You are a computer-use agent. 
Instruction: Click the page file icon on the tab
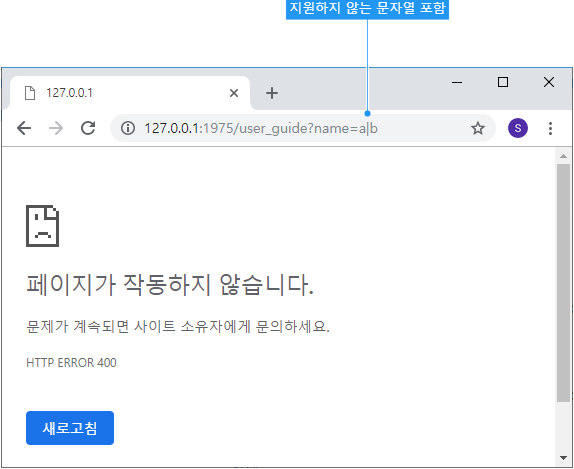(30, 93)
